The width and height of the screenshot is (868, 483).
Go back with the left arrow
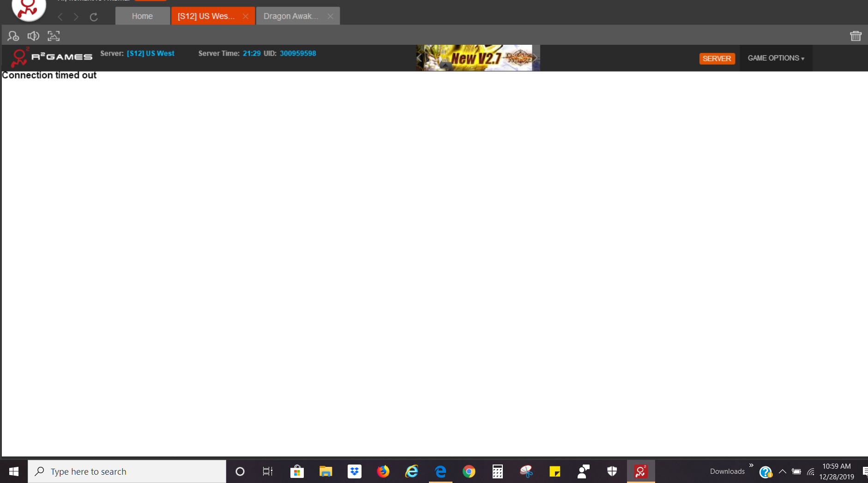click(60, 17)
